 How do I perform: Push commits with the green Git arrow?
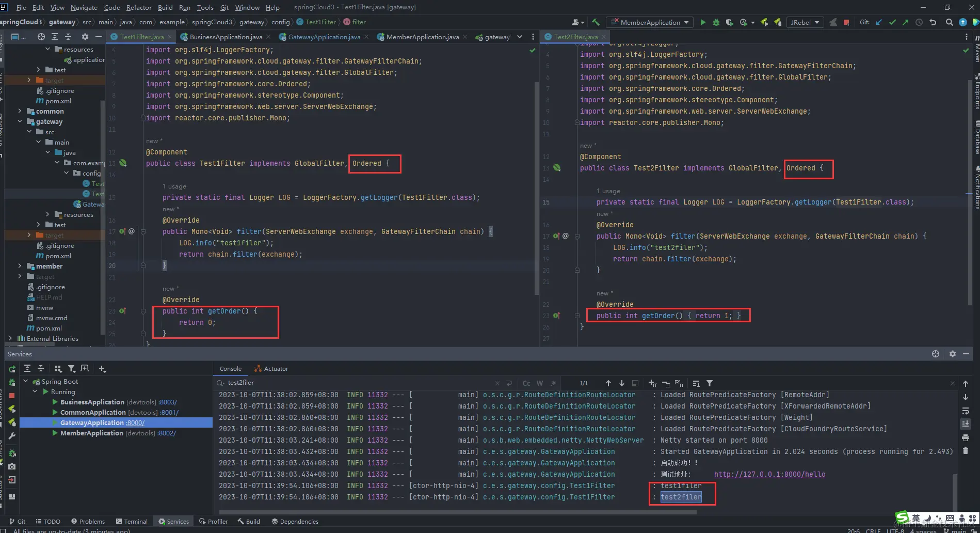coord(906,22)
